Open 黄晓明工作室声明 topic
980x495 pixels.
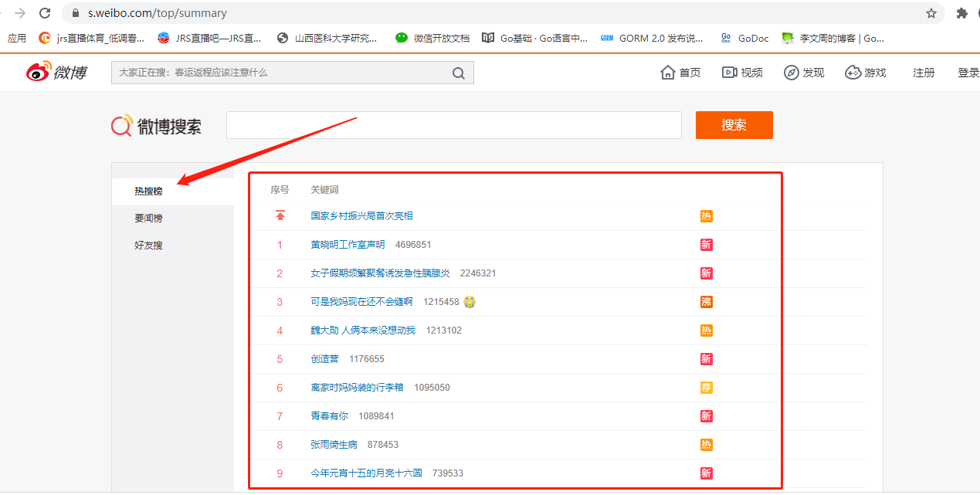348,245
